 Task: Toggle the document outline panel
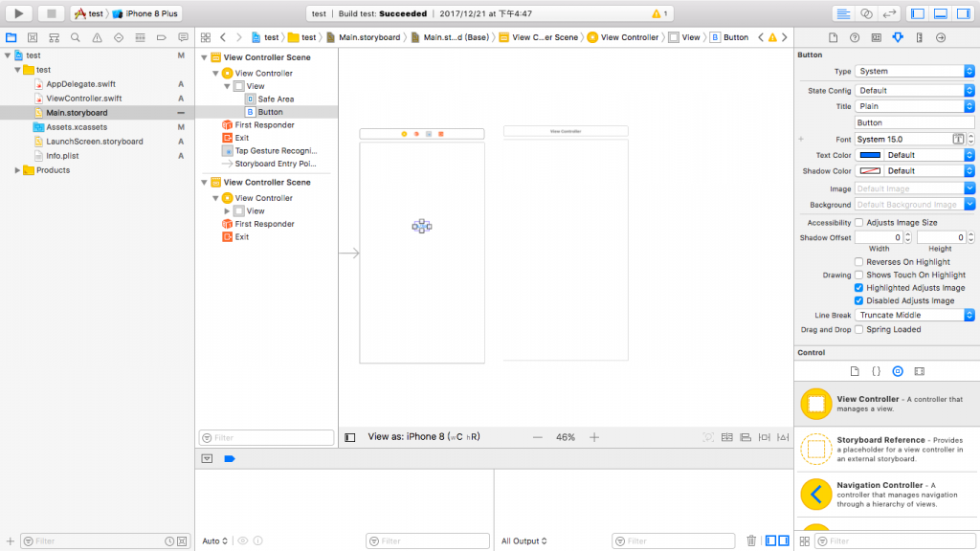(x=350, y=437)
